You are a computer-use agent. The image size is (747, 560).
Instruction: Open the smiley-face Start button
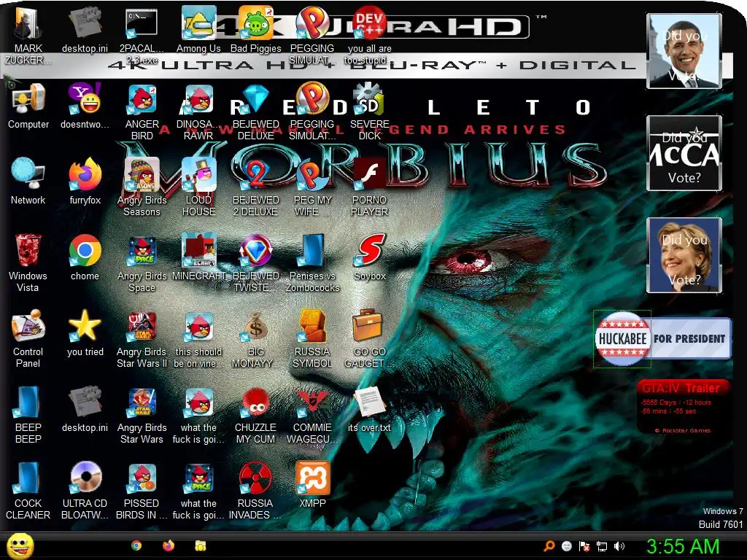(x=20, y=546)
